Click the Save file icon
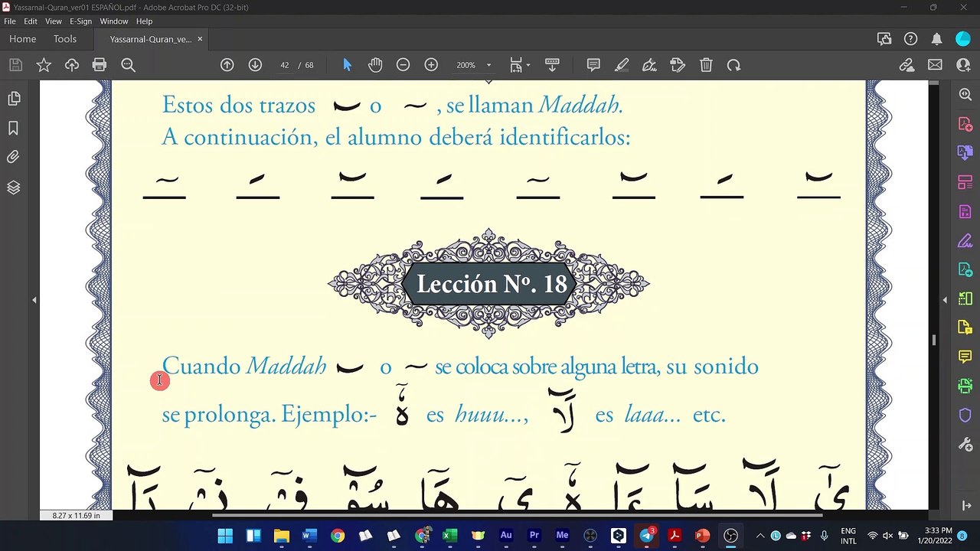The width and height of the screenshot is (980, 551). pyautogui.click(x=15, y=65)
